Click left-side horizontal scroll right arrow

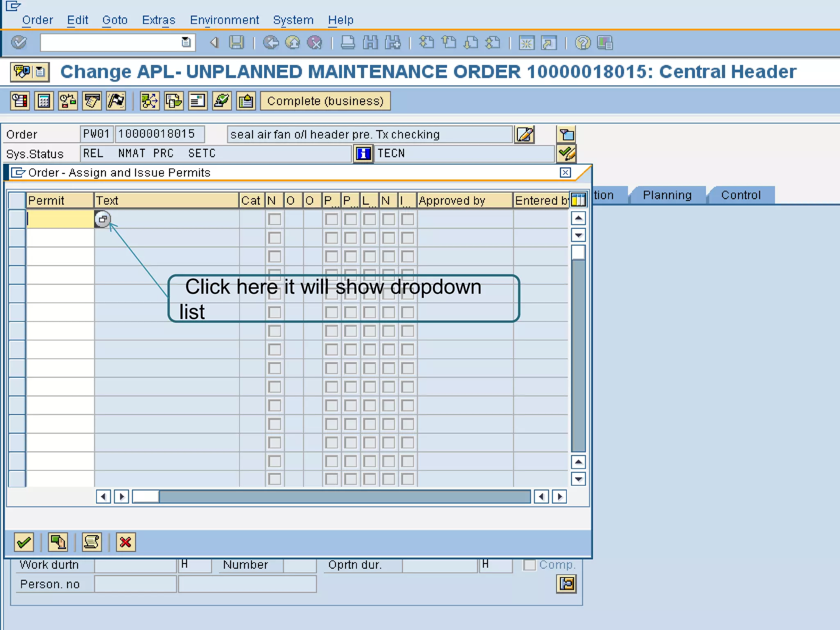(121, 497)
